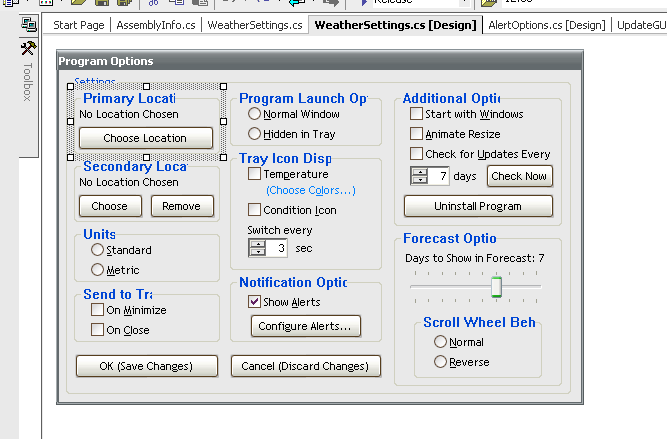The height and width of the screenshot is (439, 667).
Task: Open Configure Alerts... button
Action: coord(305,326)
